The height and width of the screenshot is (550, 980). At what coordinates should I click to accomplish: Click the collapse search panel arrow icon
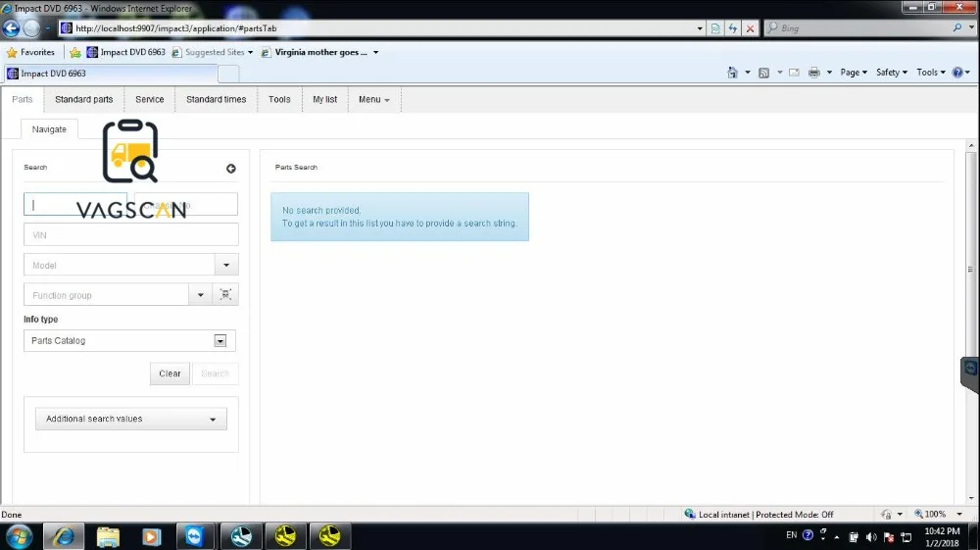click(x=231, y=169)
